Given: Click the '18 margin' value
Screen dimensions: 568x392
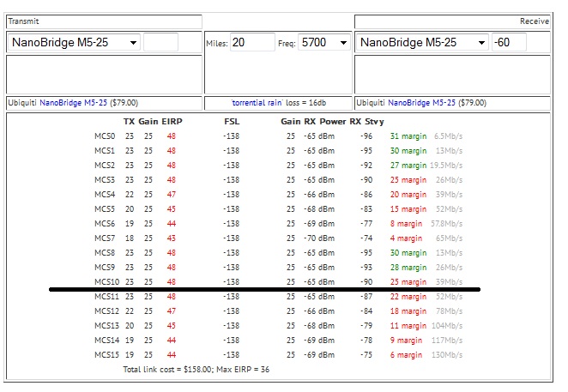Looking at the screenshot, I should tap(408, 311).
